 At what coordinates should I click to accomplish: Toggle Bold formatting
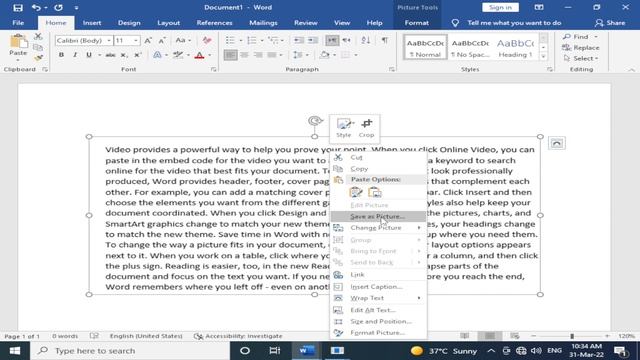click(x=61, y=55)
